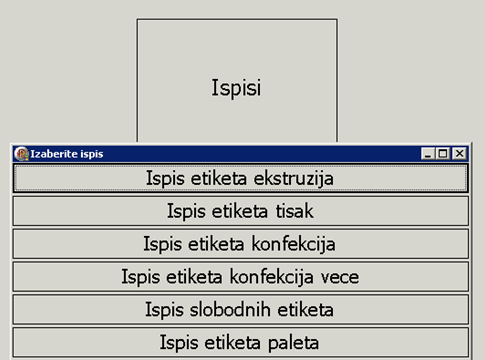Viewport: 485px width, 360px height.
Task: Close the Izaberite ispis dialog
Action: click(459, 154)
